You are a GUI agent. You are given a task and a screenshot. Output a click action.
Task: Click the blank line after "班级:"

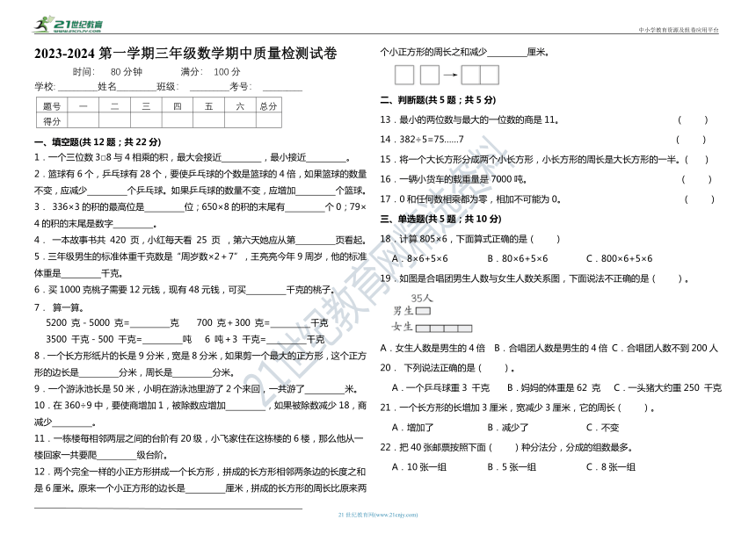coord(209,89)
